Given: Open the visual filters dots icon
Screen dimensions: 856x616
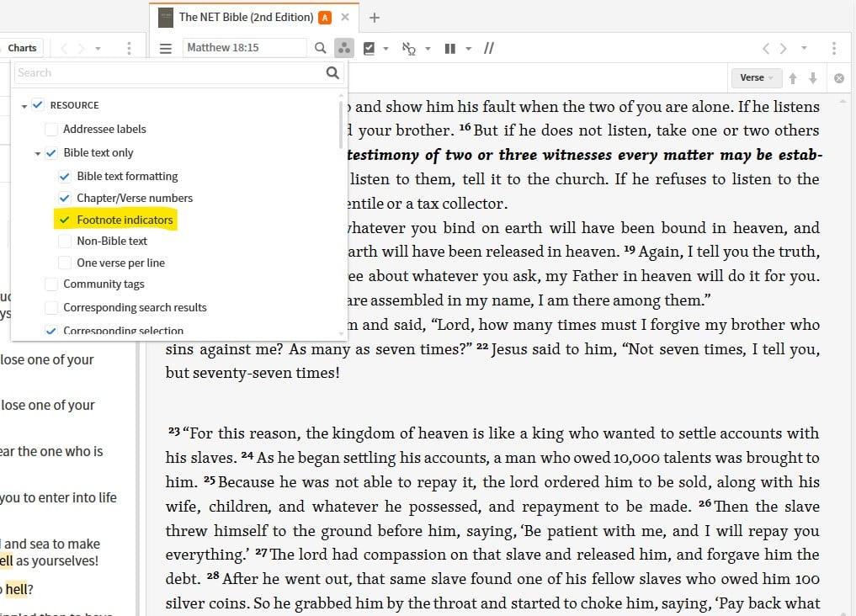Looking at the screenshot, I should pos(344,48).
